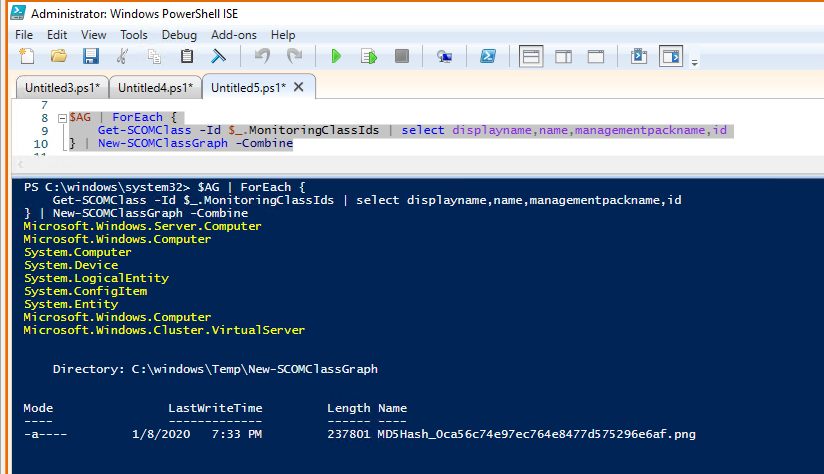Click the Paste clipboard icon

pyautogui.click(x=187, y=57)
